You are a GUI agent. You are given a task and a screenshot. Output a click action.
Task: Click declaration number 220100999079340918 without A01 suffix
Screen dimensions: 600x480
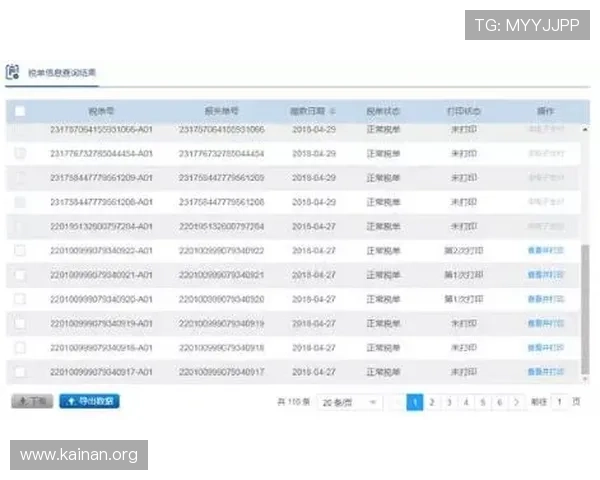[222, 348]
